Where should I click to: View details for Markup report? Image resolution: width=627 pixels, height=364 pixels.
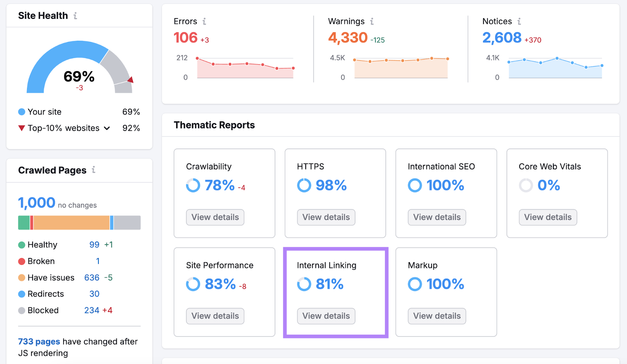pos(437,316)
